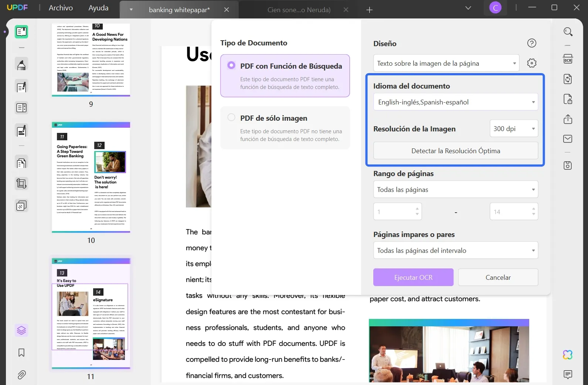This screenshot has height=385, width=588.
Task: Open the Todas las páginas del intervalo dropdown
Action: (456, 250)
